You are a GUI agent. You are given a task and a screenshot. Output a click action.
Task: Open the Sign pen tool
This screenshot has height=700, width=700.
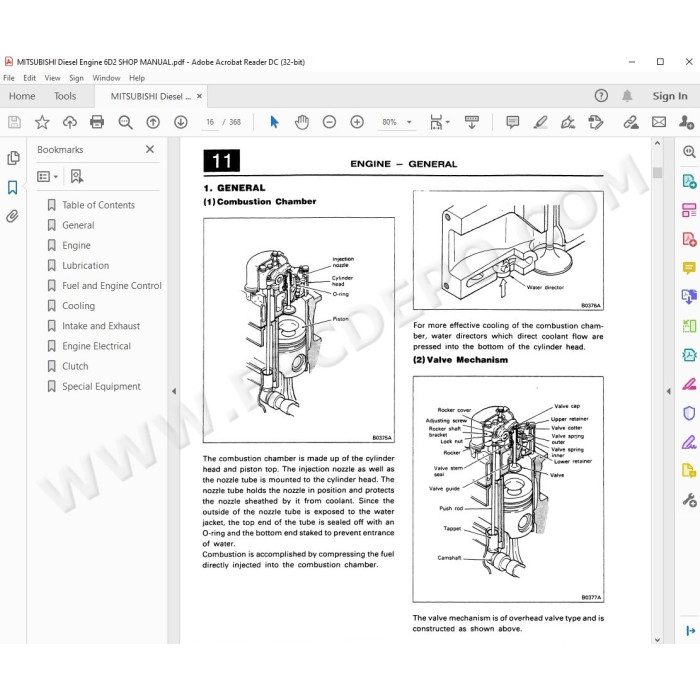568,122
